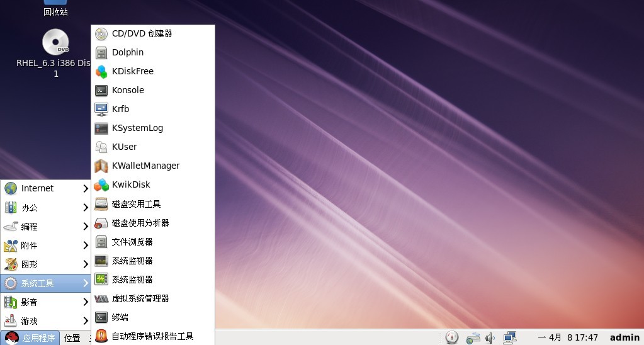Expand the Internet submenu arrow
Image resolution: width=644 pixels, height=345 pixels.
[x=86, y=188]
